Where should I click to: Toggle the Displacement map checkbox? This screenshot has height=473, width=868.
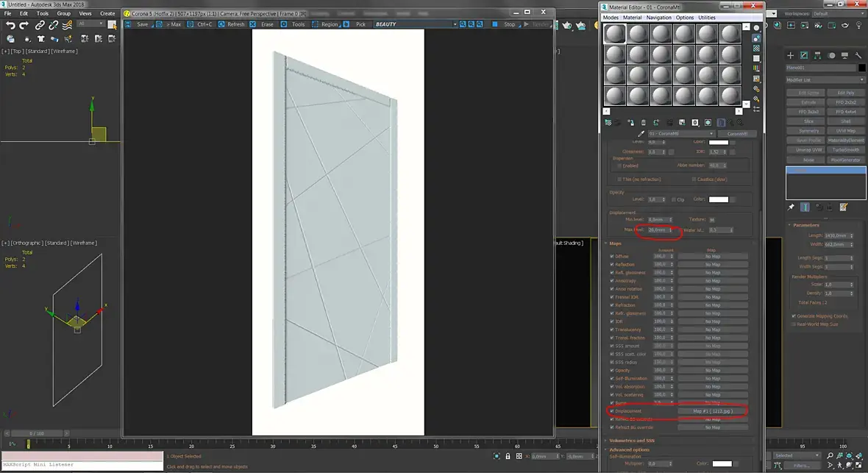tap(612, 411)
